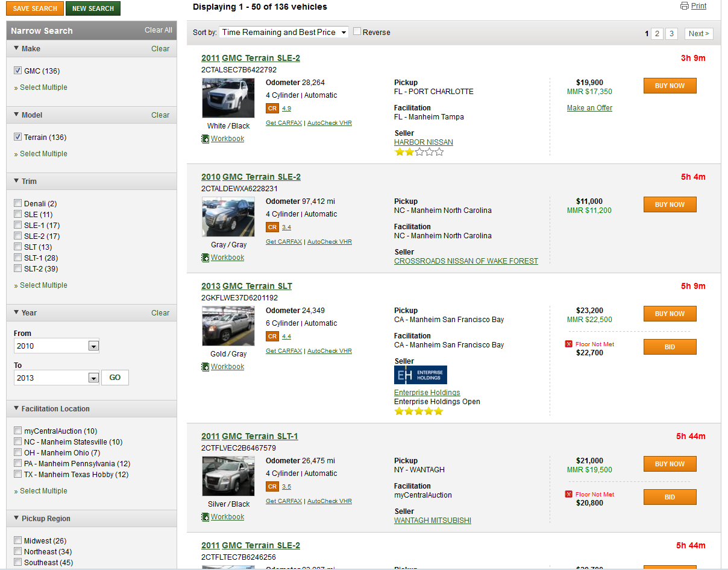Open Workbook icon for 2010 Gray Terrain
Image resolution: width=728 pixels, height=570 pixels.
pyautogui.click(x=206, y=258)
